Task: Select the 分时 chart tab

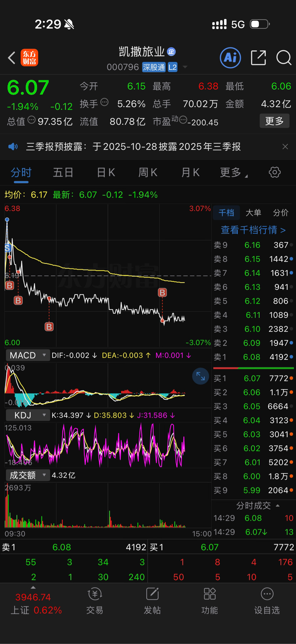Action: (x=21, y=172)
